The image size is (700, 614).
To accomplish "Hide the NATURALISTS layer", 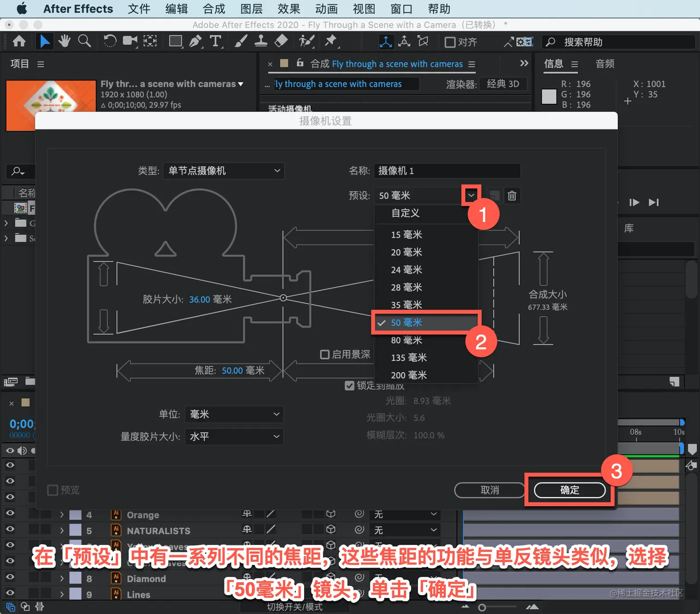I will (10, 529).
